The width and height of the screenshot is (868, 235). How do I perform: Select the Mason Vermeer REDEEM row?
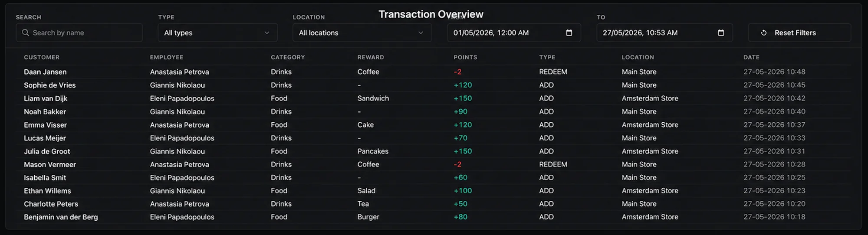tap(434, 164)
